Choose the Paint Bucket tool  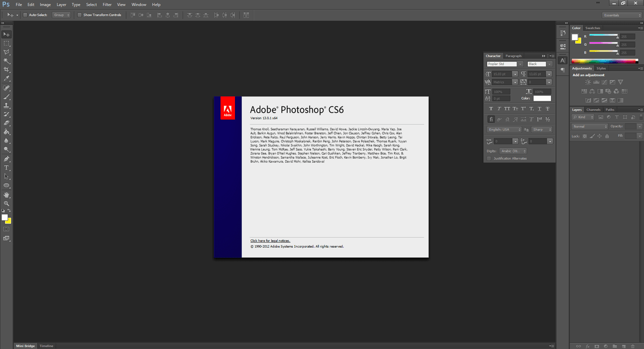click(7, 132)
